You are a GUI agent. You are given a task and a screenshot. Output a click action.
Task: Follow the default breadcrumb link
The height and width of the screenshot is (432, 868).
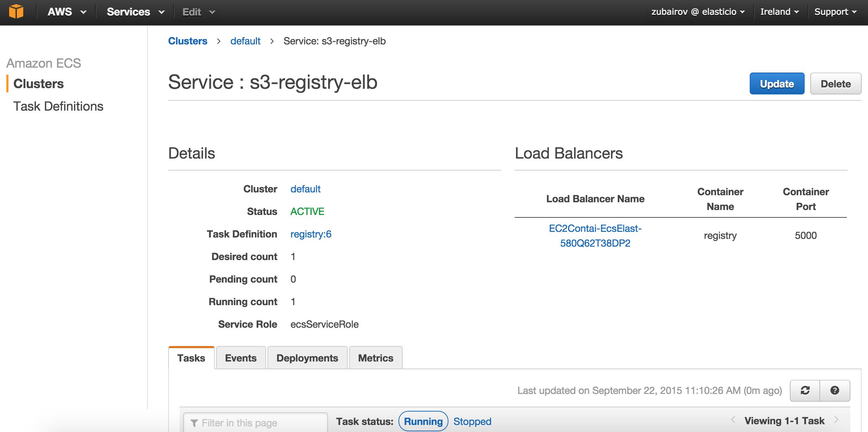point(245,41)
